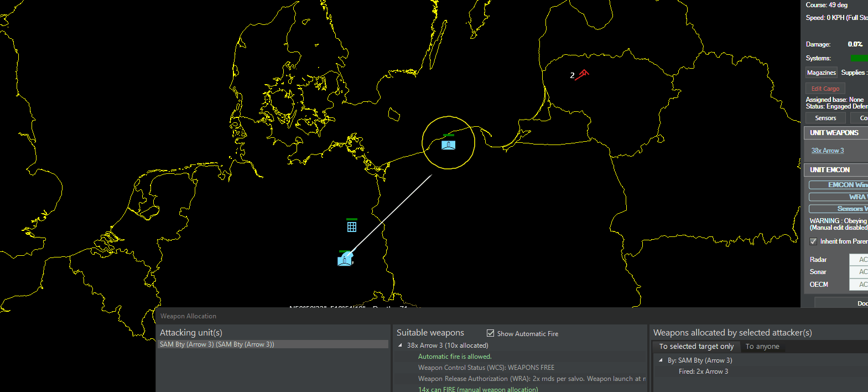Click the Sonar EMCON status field
This screenshot has width=868, height=392.
[x=859, y=272]
